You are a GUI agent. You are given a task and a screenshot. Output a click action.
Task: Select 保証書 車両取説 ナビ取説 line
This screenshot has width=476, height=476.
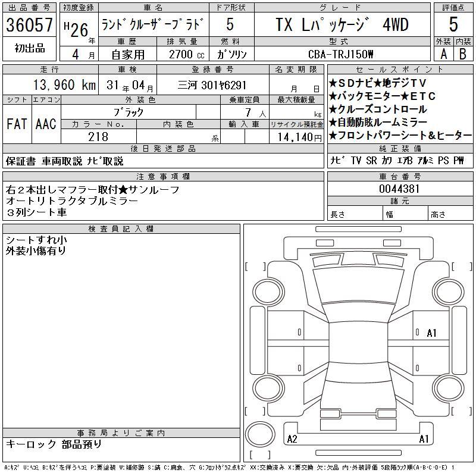(x=64, y=161)
